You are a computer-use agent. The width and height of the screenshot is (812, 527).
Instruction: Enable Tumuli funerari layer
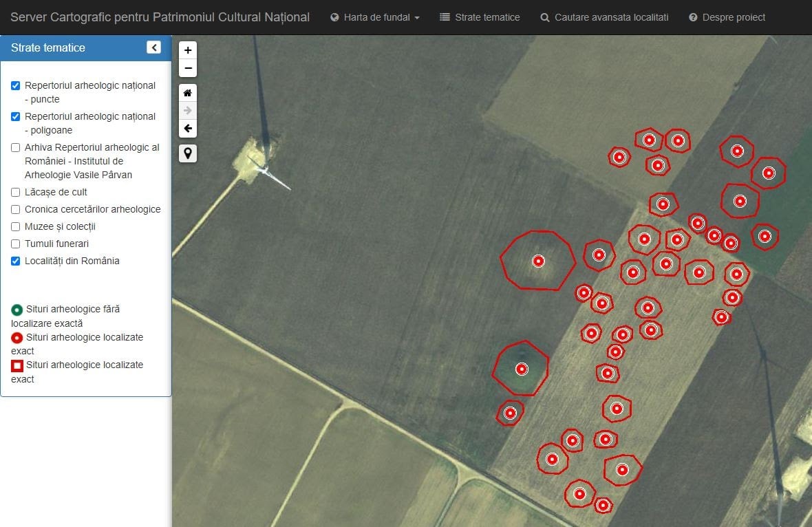coord(16,244)
